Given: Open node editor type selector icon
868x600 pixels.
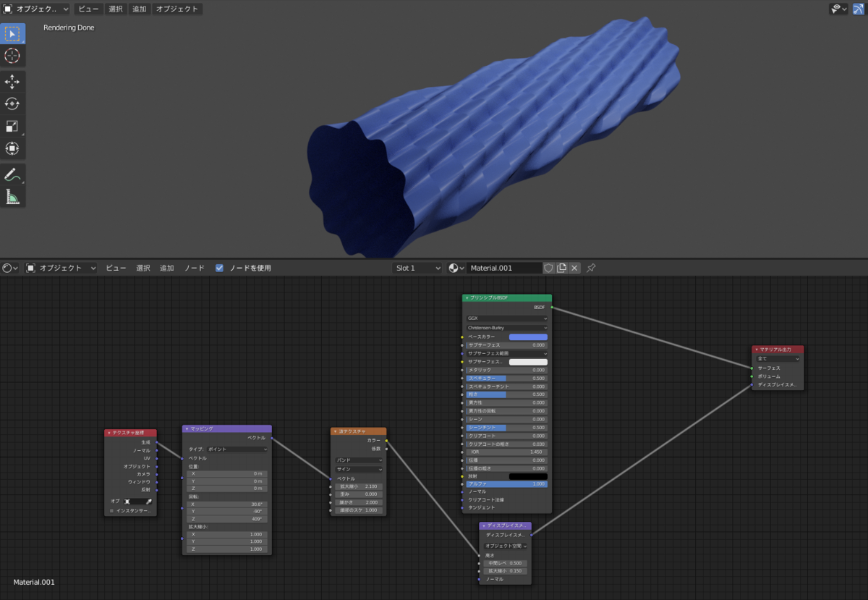Looking at the screenshot, I should pos(10,268).
